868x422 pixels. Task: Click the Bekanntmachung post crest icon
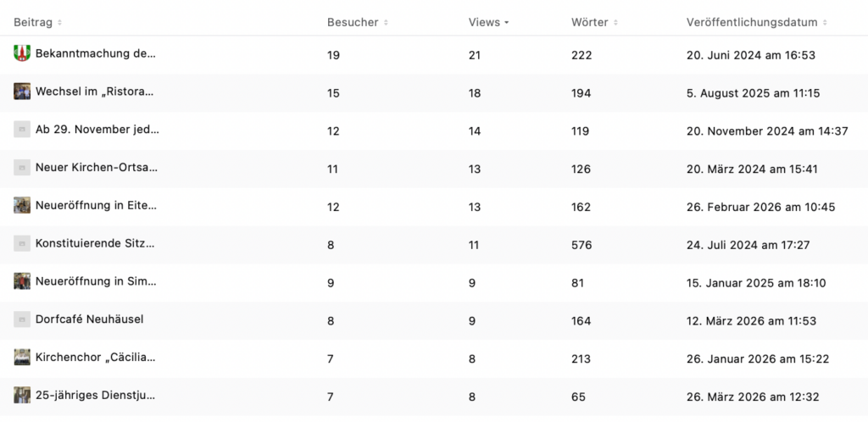(22, 53)
